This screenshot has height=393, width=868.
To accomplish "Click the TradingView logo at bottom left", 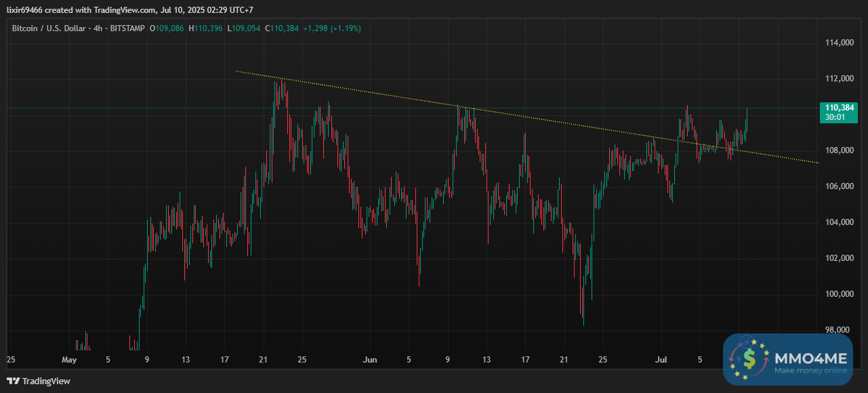I will [38, 381].
